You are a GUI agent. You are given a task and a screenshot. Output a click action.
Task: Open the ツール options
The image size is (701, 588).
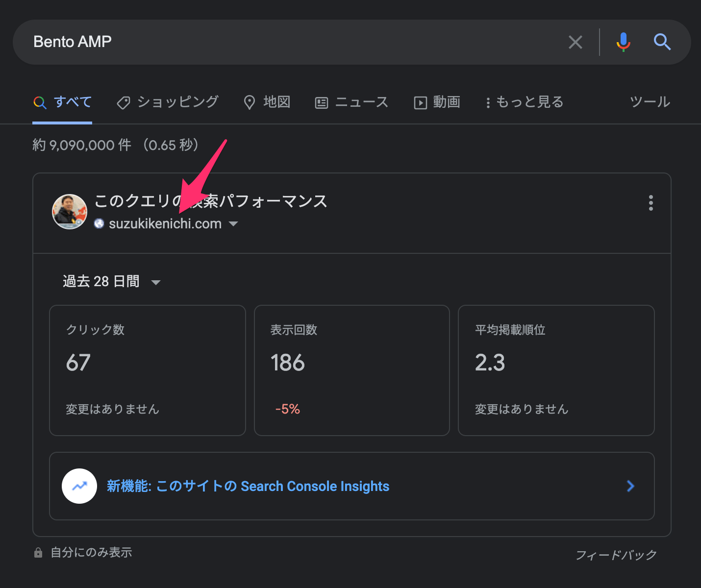(650, 102)
